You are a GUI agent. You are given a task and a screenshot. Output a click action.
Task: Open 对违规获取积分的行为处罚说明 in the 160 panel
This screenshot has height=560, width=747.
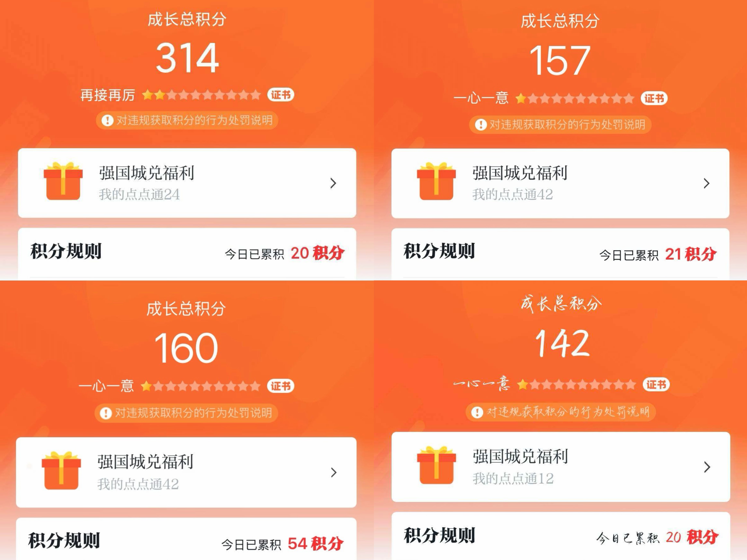point(194,413)
